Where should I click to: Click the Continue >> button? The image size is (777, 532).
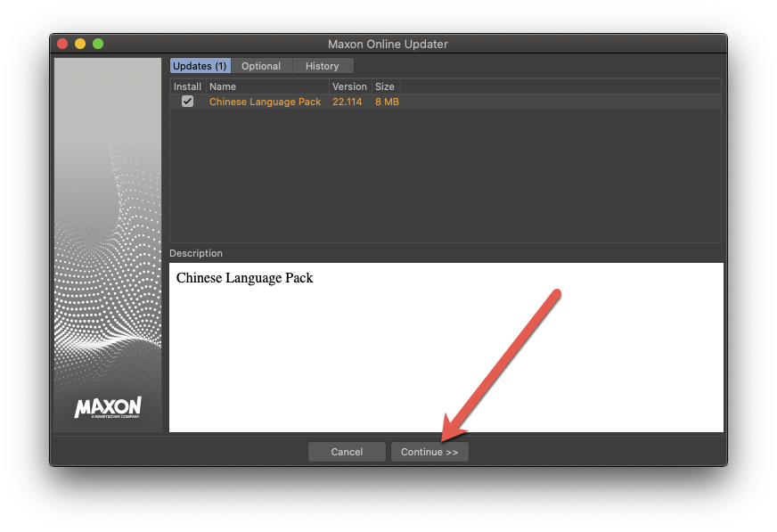point(429,452)
